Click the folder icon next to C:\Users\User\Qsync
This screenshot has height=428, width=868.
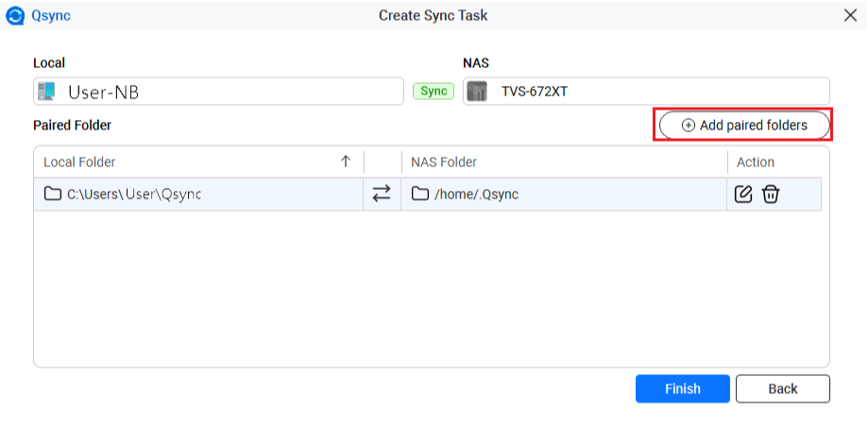53,194
